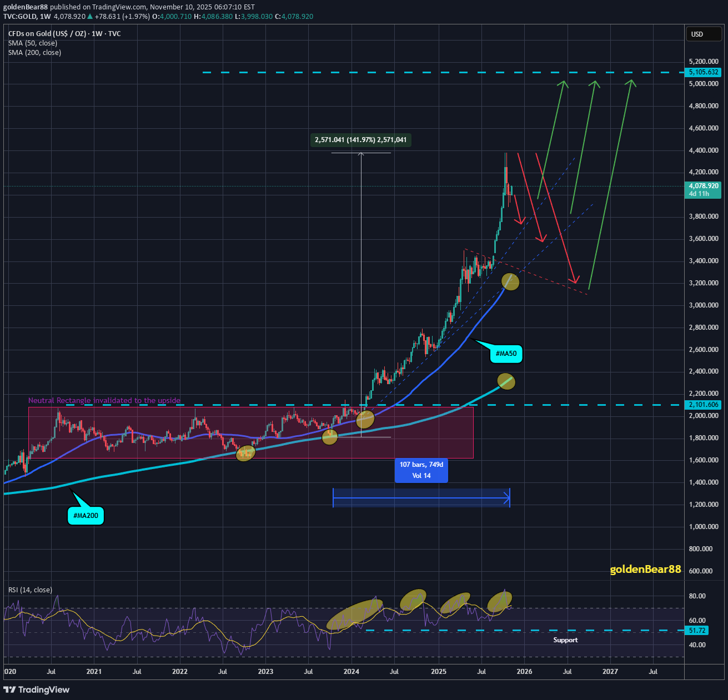The width and height of the screenshot is (728, 700).
Task: Click the SMA (50, close) indicator legend
Action: (x=32, y=43)
